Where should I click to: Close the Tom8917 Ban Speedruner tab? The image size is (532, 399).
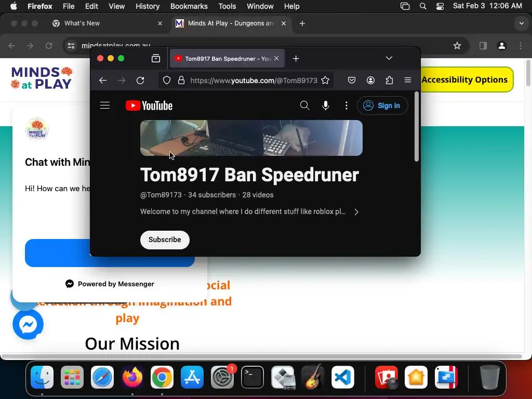[276, 58]
